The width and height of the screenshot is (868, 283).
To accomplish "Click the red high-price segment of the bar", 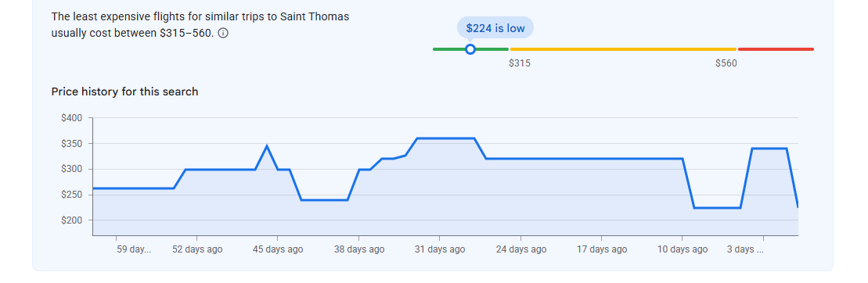I will point(776,49).
